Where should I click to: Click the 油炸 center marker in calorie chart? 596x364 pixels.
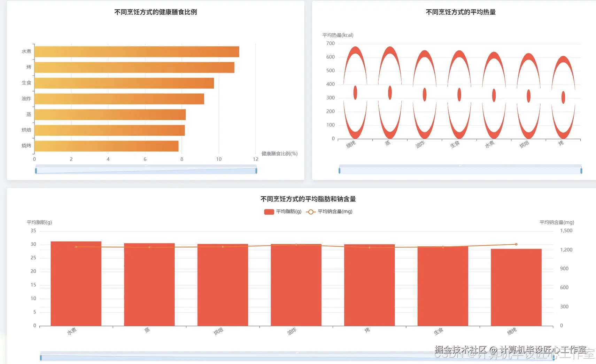point(425,94)
